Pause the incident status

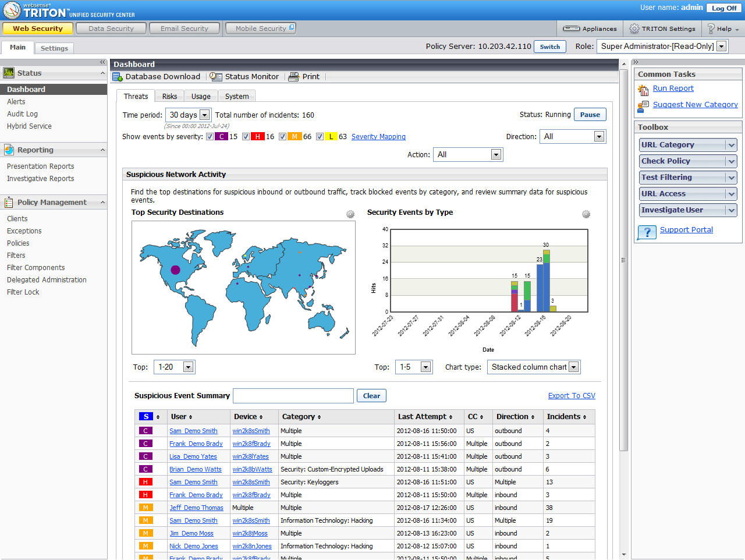(x=590, y=115)
